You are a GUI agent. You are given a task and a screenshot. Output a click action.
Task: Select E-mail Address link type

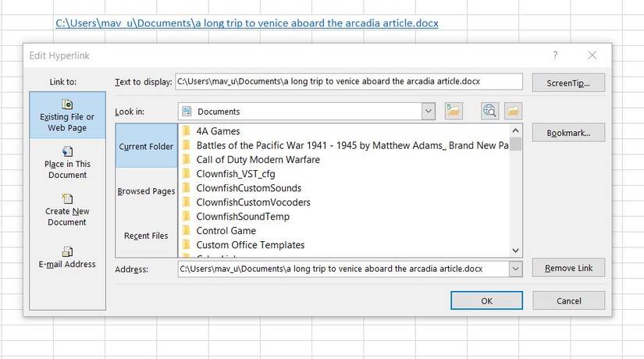coord(67,257)
